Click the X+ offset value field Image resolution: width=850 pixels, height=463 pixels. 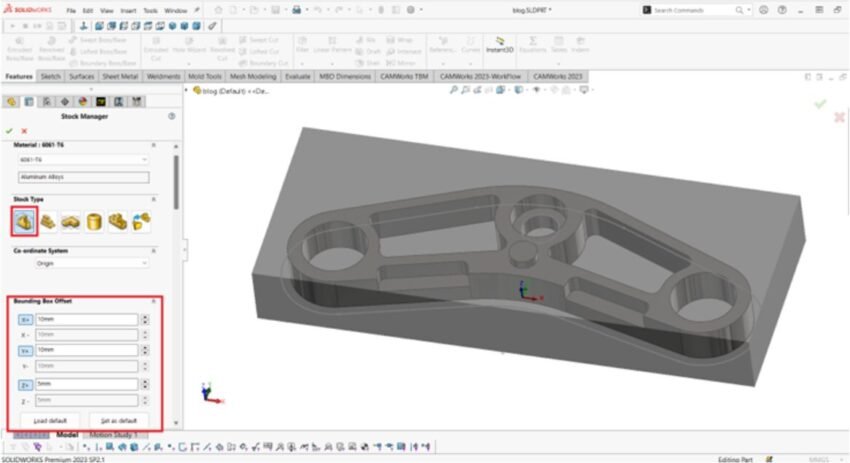tap(86, 320)
